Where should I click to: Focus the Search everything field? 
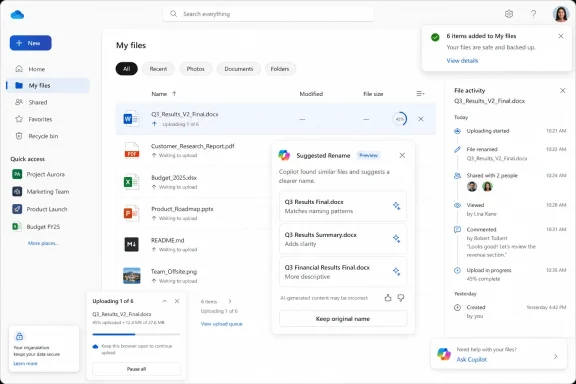[268, 14]
